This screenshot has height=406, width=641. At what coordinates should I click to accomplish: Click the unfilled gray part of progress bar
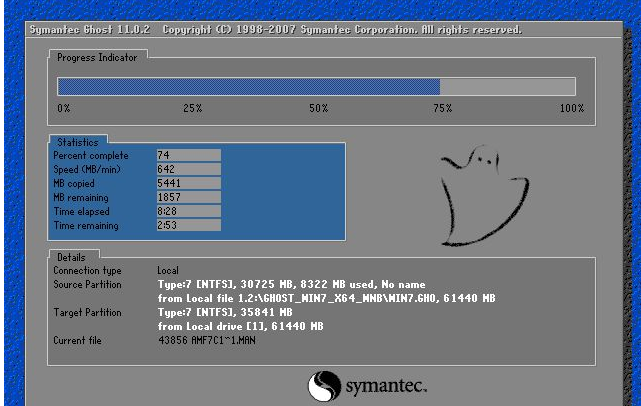coord(507,87)
